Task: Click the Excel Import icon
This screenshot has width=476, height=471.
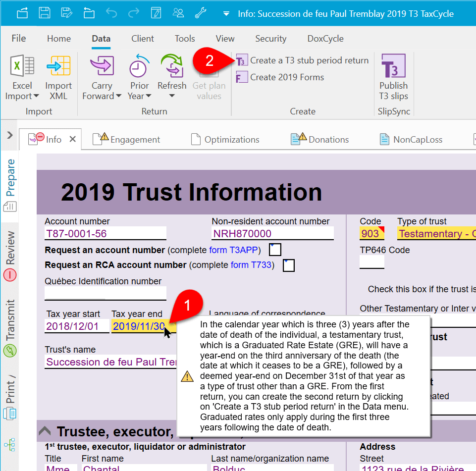Action: pos(22,65)
